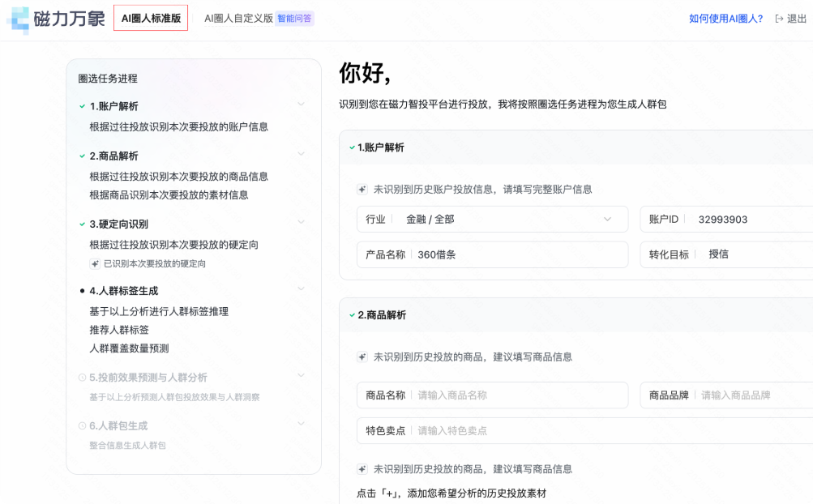Image resolution: width=813 pixels, height=504 pixels.
Task: Select the sidebar step 2.商品解析
Action: 114,156
